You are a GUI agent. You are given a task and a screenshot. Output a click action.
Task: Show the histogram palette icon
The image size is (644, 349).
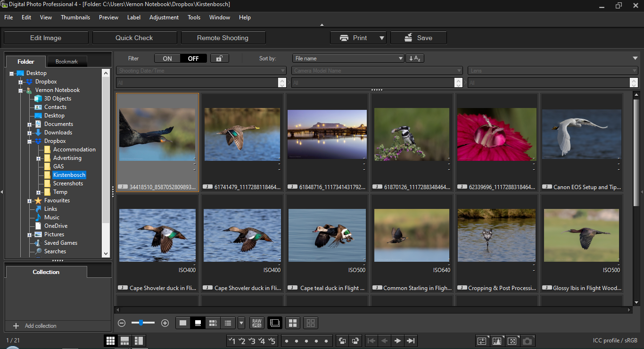click(x=497, y=341)
